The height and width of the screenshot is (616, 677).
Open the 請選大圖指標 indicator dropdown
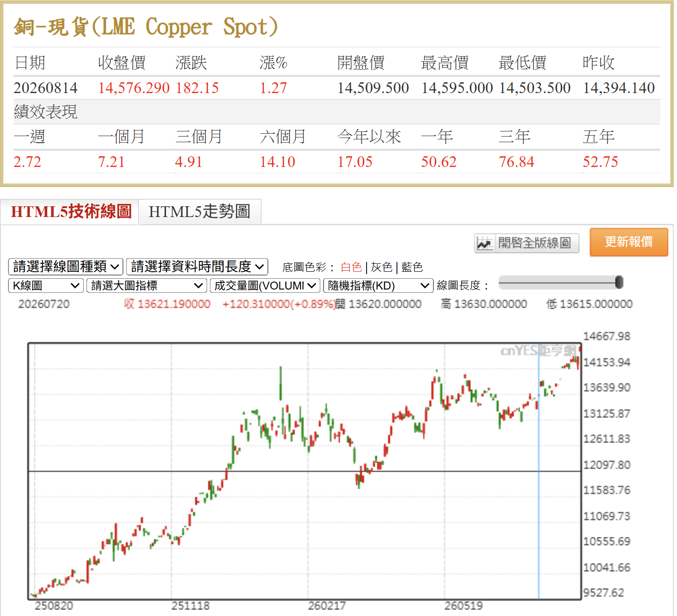(147, 285)
